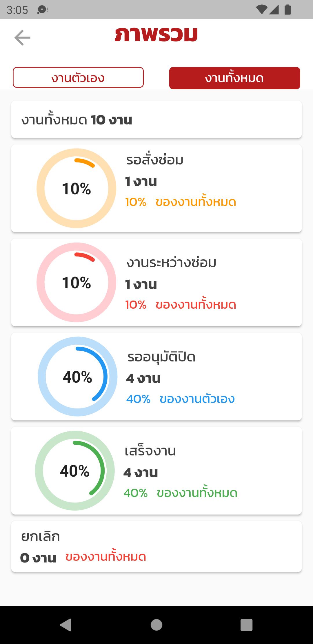This screenshot has width=313, height=644.
Task: Tap the ภาพรวม page title
Action: tap(156, 35)
